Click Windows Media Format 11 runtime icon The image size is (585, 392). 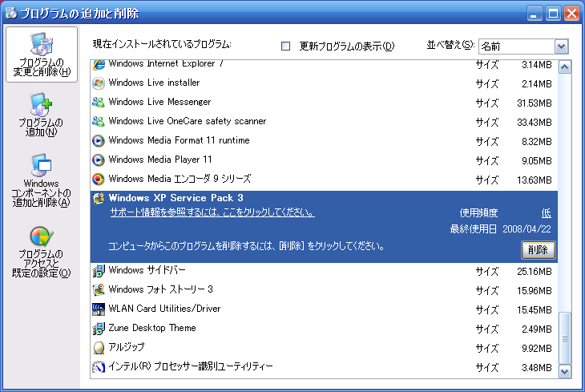point(99,141)
